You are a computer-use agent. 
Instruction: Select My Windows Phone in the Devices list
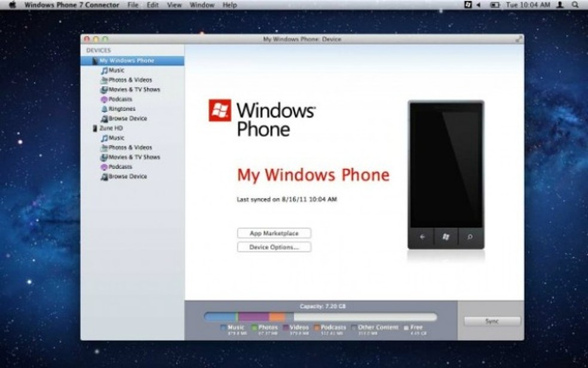coord(126,60)
